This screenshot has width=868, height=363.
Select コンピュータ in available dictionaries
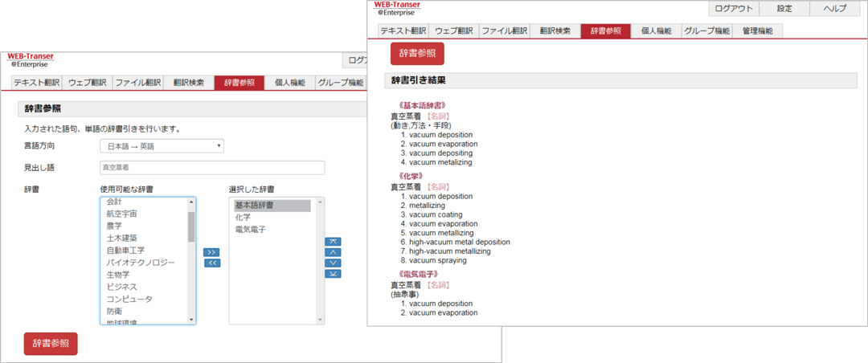[129, 299]
